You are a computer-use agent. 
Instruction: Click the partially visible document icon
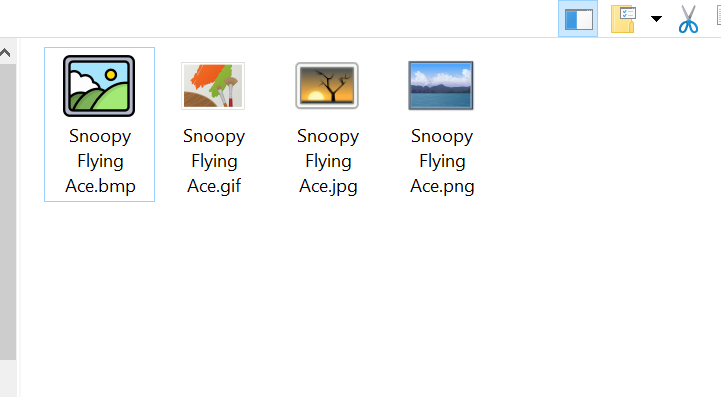(719, 16)
